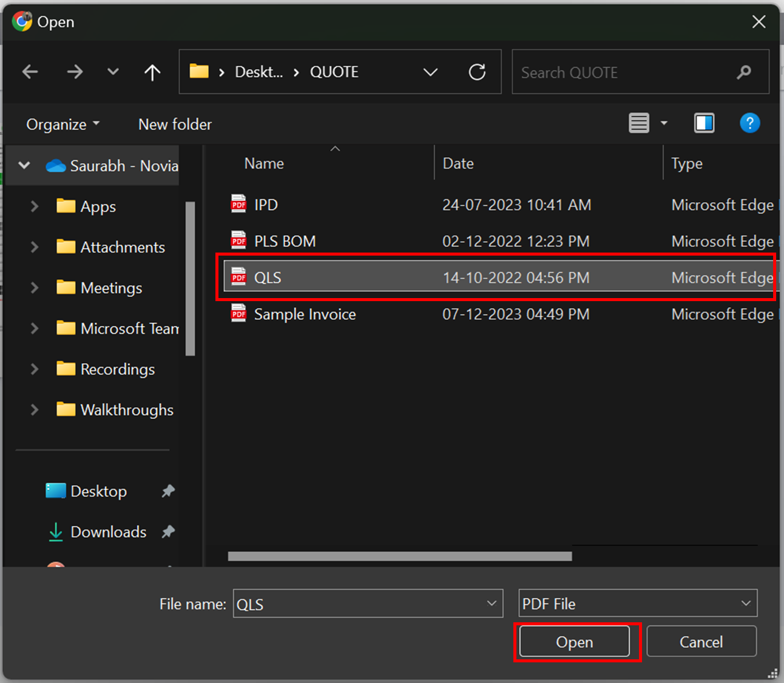784x683 pixels.
Task: Refresh the QUOTE folder contents
Action: (477, 72)
